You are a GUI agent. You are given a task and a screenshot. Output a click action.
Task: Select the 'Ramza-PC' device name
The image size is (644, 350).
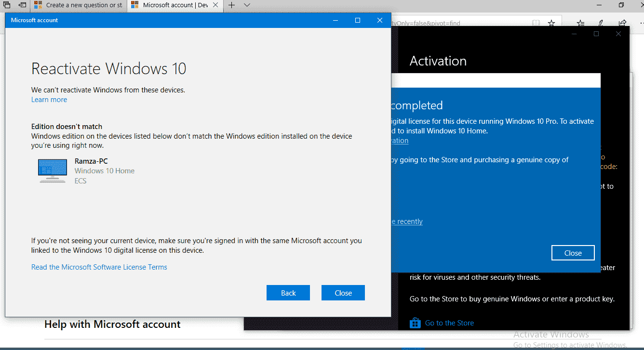91,161
